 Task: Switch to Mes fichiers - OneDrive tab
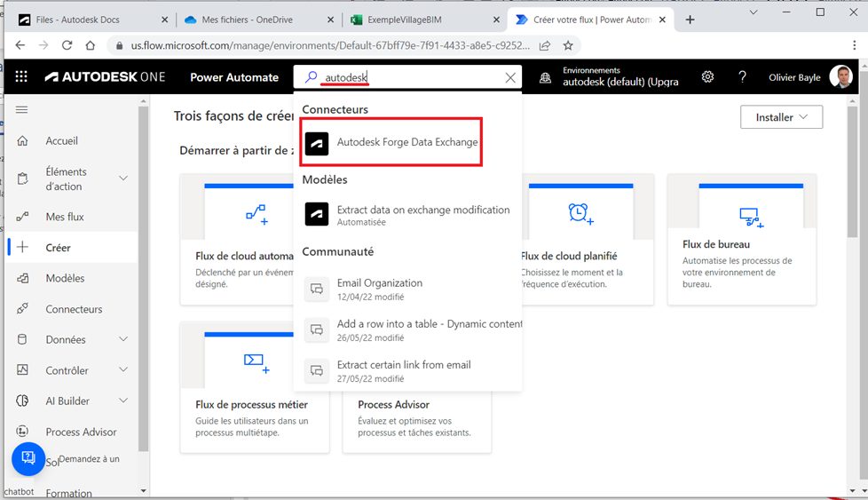(x=248, y=20)
